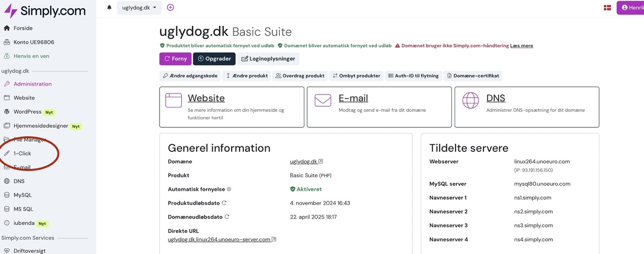Click refresh icon beside Domæneudløbsdato
The width and height of the screenshot is (644, 254).
(227, 217)
